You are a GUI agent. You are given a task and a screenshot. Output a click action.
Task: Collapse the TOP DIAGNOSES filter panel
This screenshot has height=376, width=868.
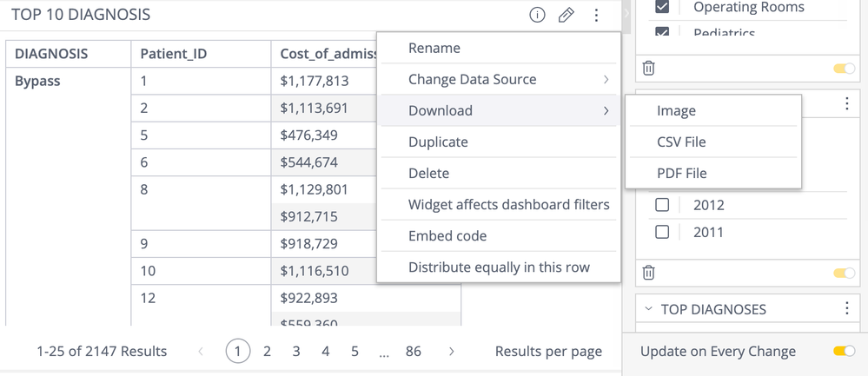point(648,309)
